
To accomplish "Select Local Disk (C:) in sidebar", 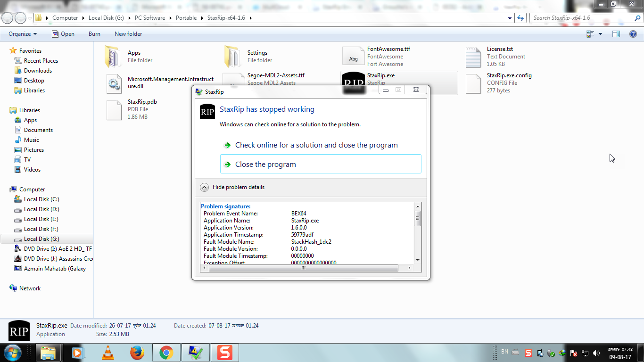I will pos(41,199).
